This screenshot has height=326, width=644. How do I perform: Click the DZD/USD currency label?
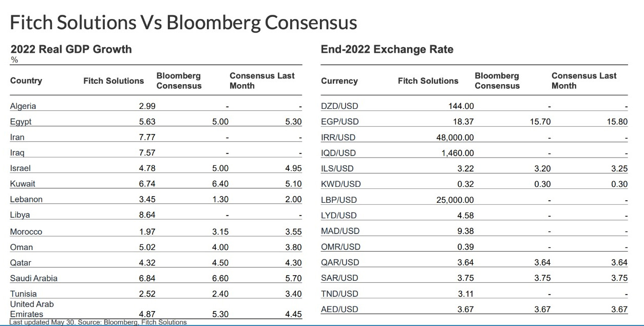(339, 106)
